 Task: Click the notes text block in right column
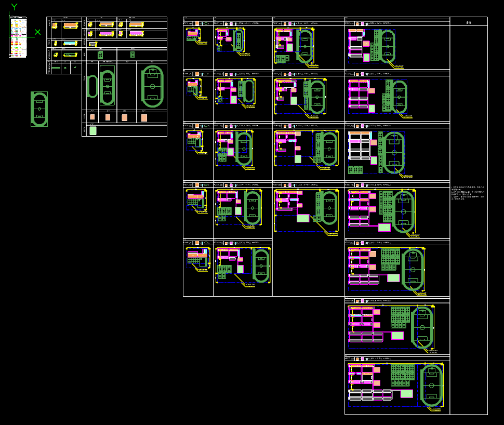tap(468, 192)
